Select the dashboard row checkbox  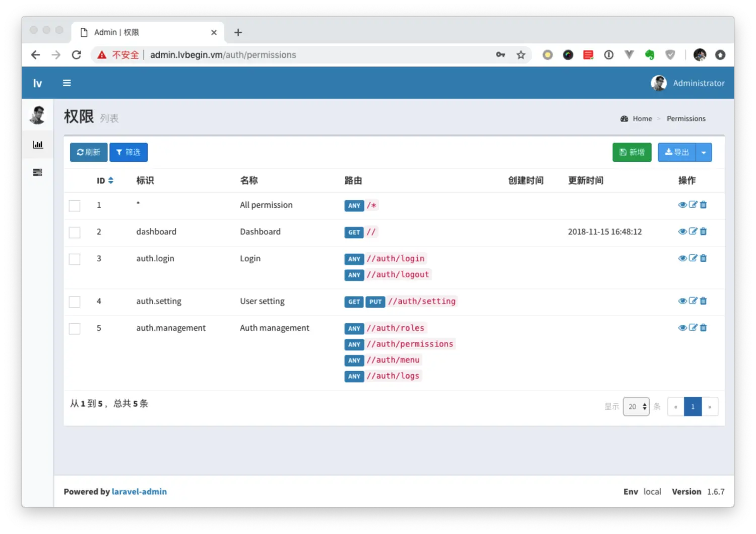[75, 232]
